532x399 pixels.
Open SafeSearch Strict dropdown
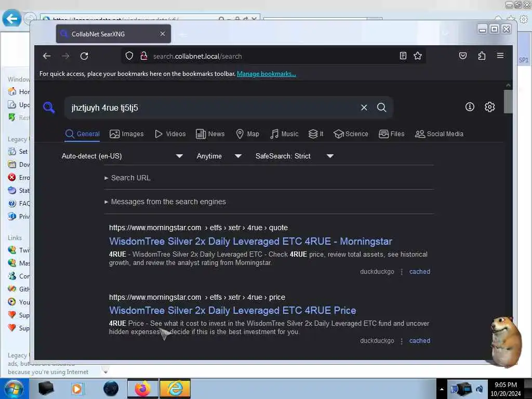295,156
